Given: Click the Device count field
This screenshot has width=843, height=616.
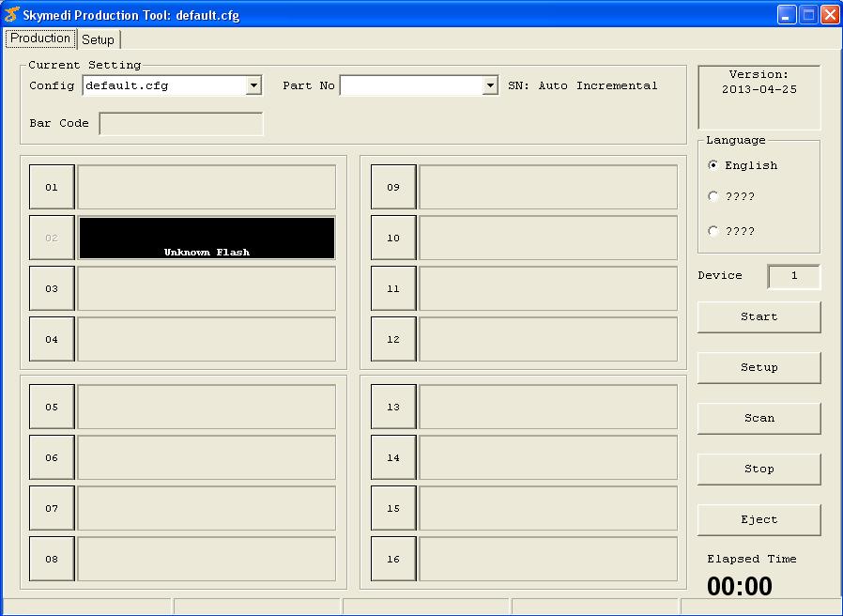Looking at the screenshot, I should [x=794, y=276].
